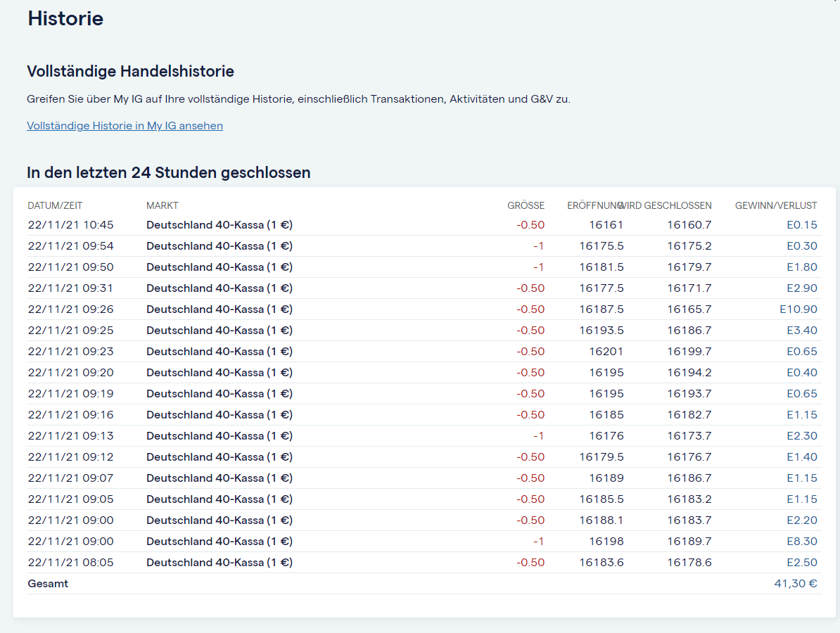Click the GRÖSSE column header
The width and height of the screenshot is (840, 633).
(526, 205)
